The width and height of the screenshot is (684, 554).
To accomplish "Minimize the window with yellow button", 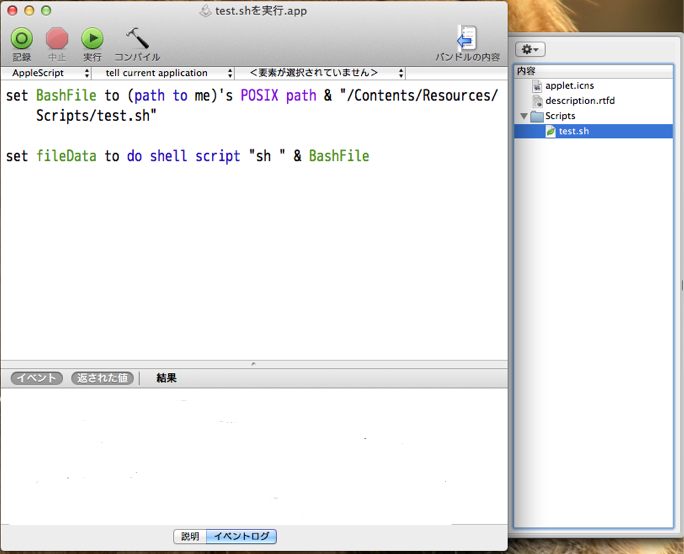I will 29,10.
